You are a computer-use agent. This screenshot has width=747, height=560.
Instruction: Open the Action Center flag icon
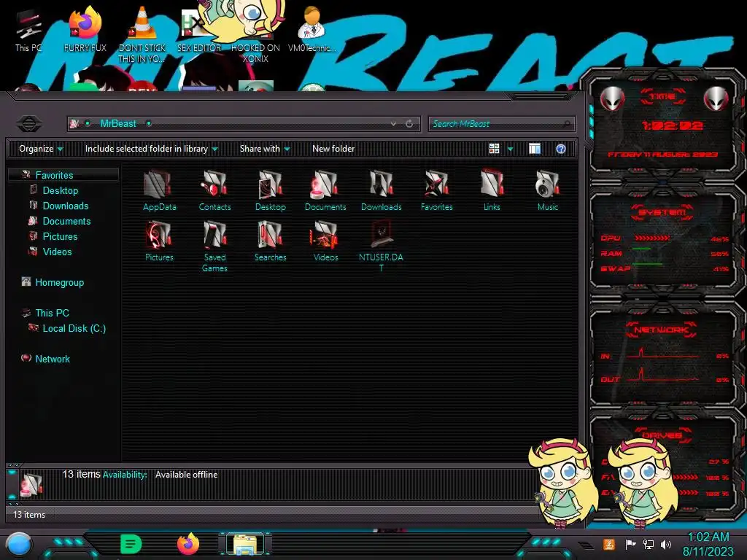pyautogui.click(x=630, y=544)
